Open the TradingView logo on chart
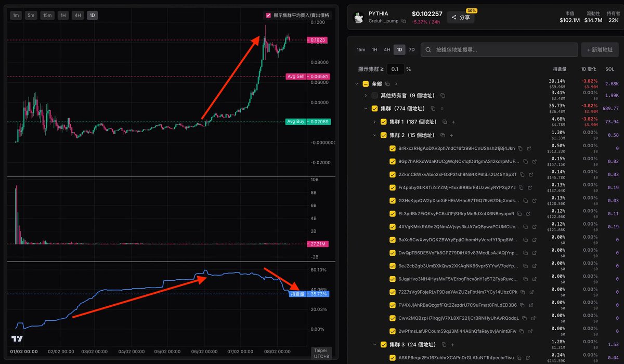This screenshot has height=364, width=624. tap(17, 339)
